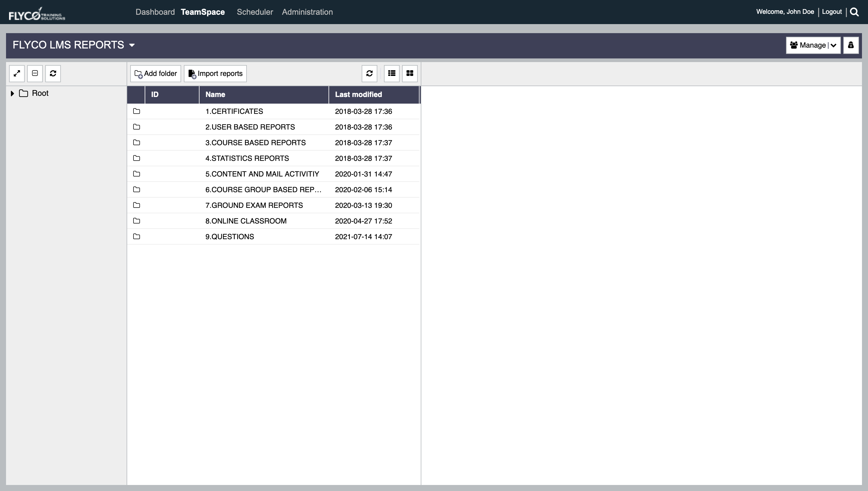Viewport: 868px width, 491px height.
Task: Select the 4.STATISTICS REPORTS folder name
Action: click(247, 158)
